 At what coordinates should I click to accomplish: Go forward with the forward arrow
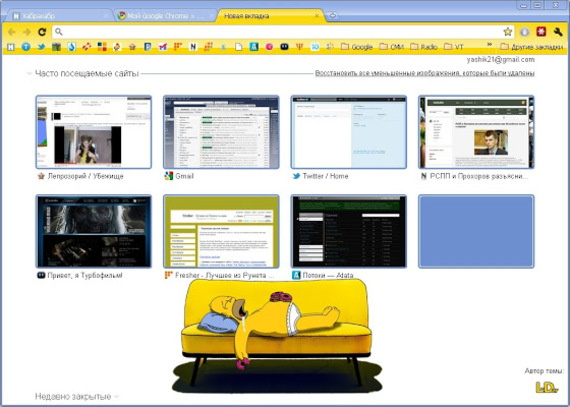click(x=27, y=32)
